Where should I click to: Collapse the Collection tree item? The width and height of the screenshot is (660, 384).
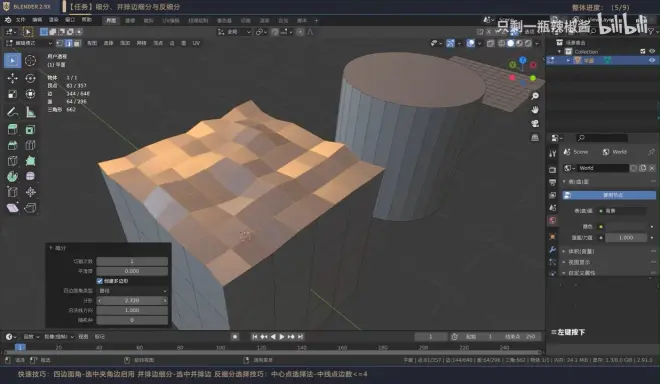(560, 51)
